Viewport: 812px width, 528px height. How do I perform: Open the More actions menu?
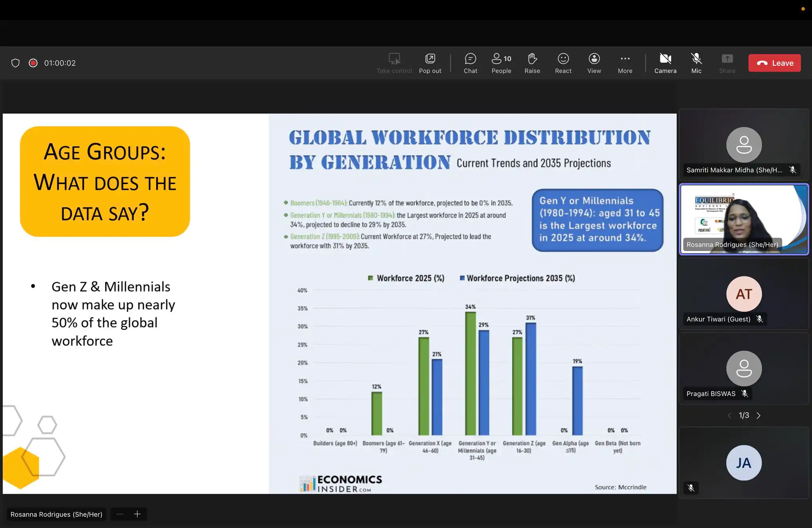click(625, 63)
